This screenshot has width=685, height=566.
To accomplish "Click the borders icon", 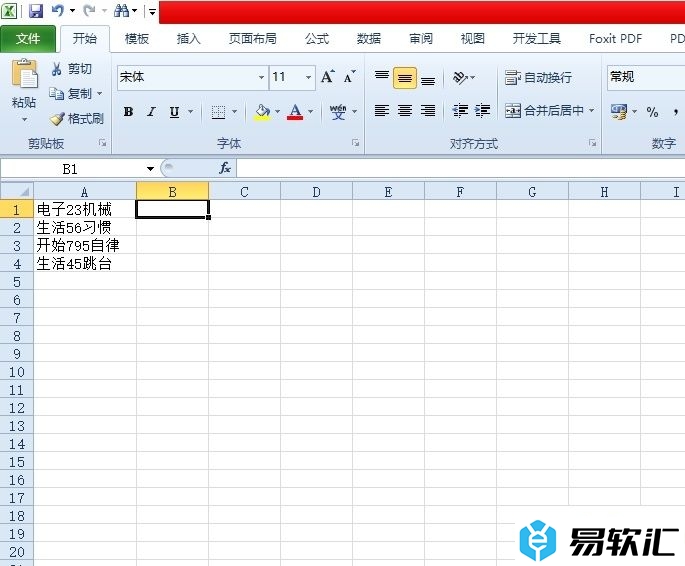I will [x=218, y=112].
